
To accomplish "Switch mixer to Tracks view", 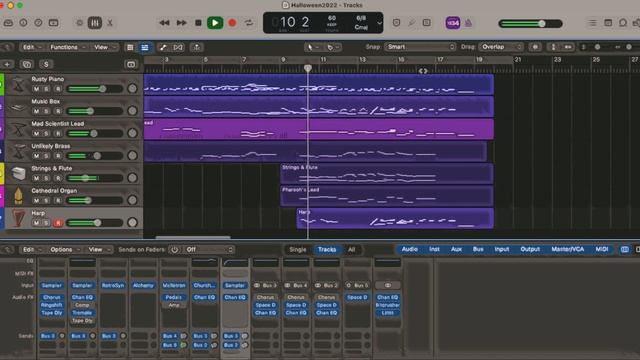I will pyautogui.click(x=327, y=249).
